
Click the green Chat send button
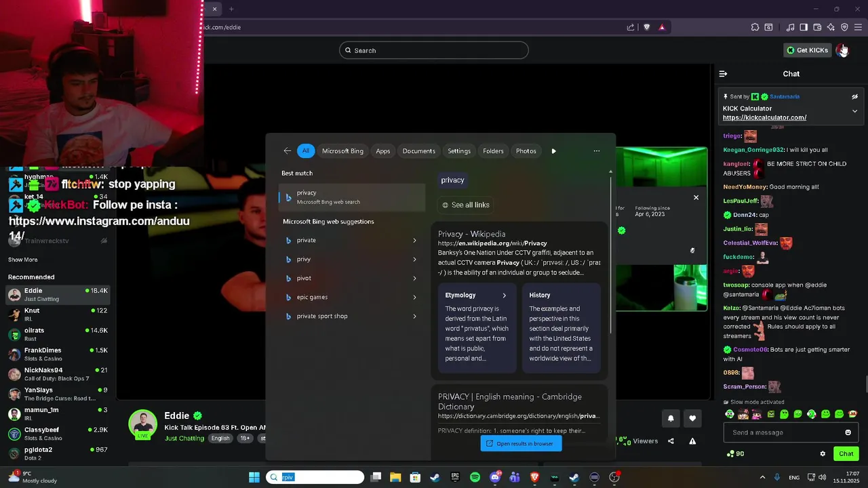click(846, 453)
